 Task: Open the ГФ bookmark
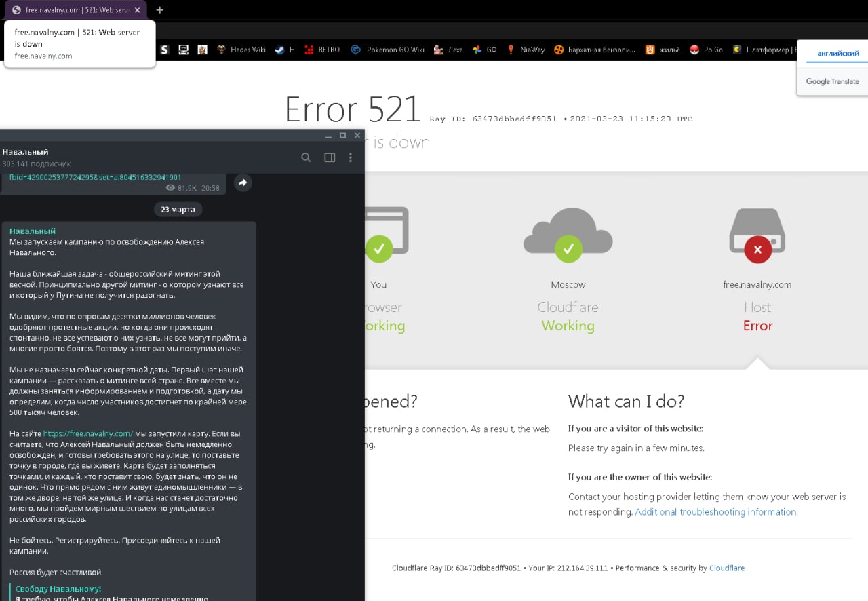click(x=485, y=50)
